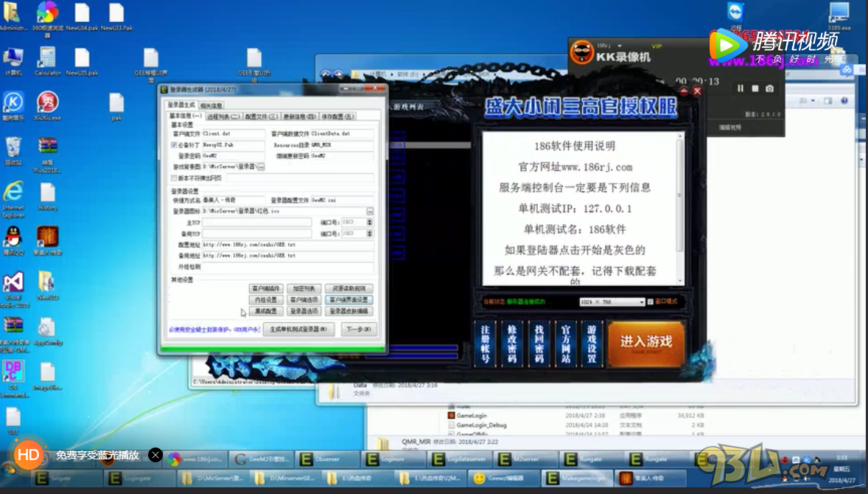Viewport: 868px width, 494px height.
Task: Stop recording in KK recorder
Action: 755,88
